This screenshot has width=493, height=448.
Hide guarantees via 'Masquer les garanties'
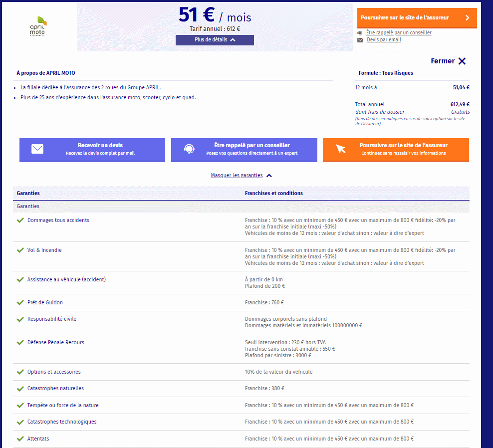coord(237,175)
